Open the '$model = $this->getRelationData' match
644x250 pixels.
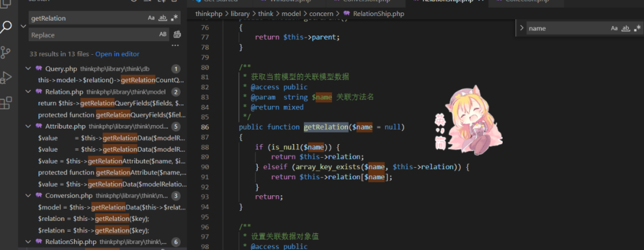tap(112, 207)
